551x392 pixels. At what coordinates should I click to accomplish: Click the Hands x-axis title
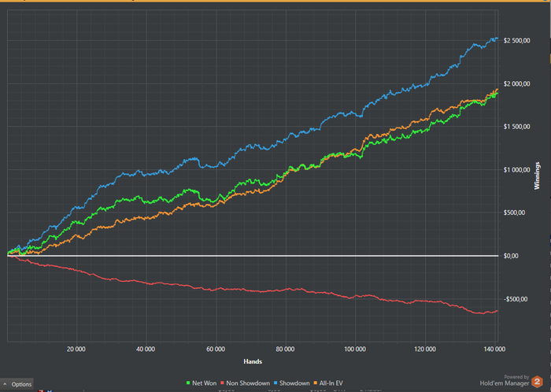253,361
